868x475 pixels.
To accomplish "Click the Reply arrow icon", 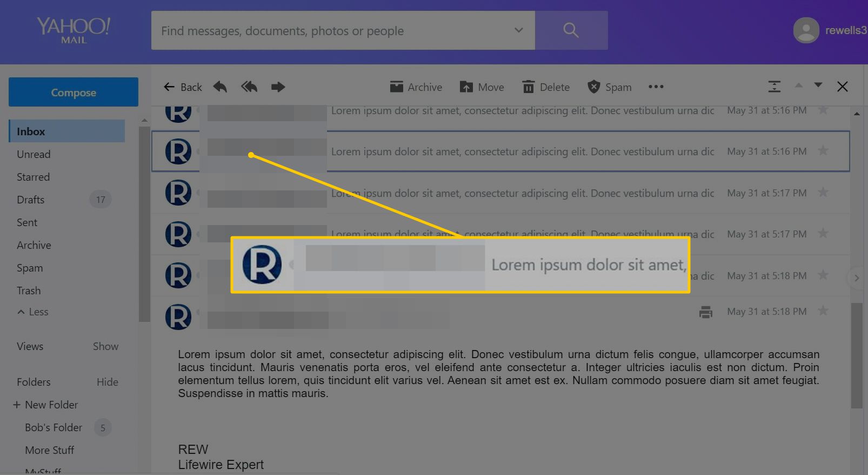I will pos(220,87).
